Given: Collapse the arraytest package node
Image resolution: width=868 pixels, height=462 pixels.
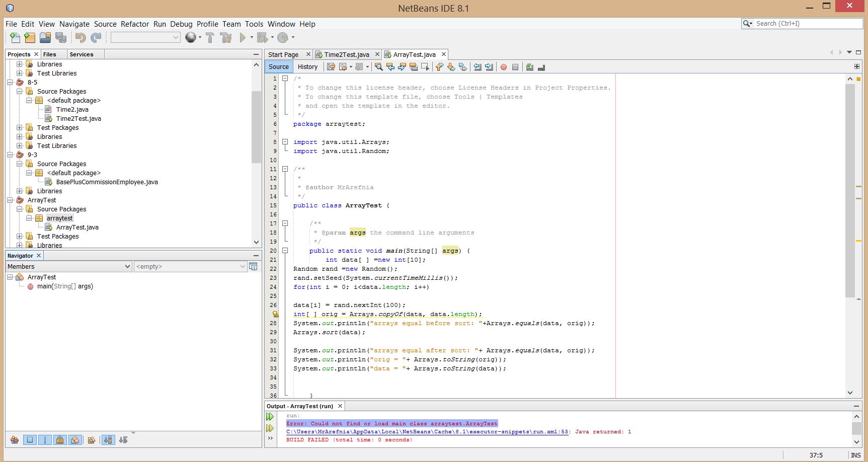Looking at the screenshot, I should (29, 218).
